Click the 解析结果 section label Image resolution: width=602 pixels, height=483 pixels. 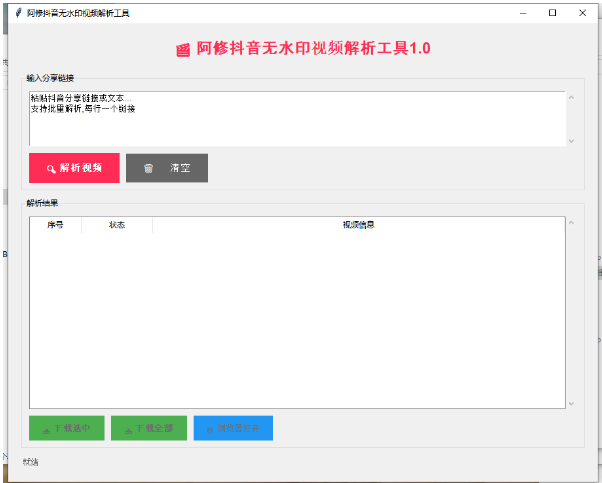(42, 203)
